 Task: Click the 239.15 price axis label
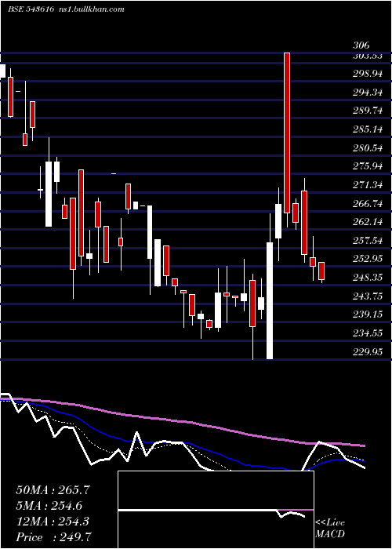pyautogui.click(x=367, y=314)
